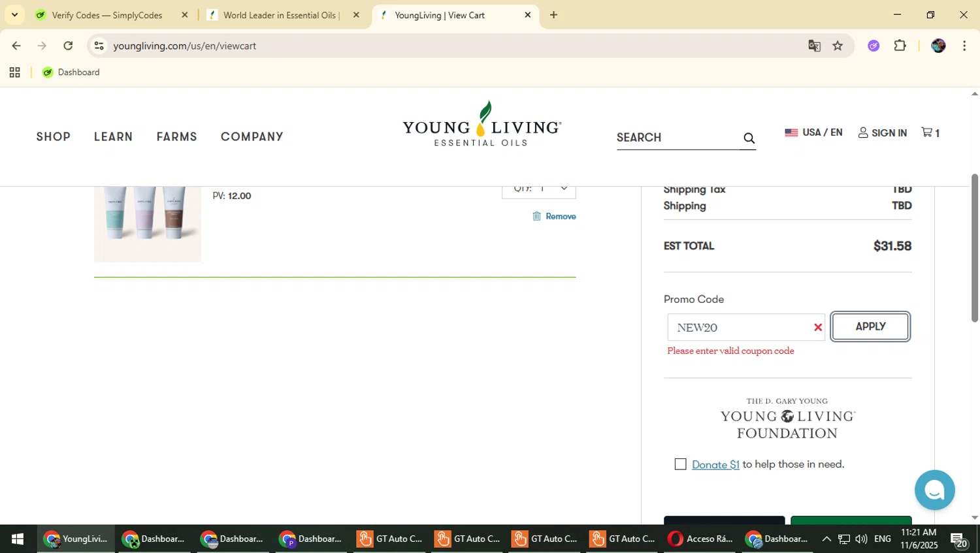Open the Chrome profile avatar
Image resolution: width=980 pixels, height=553 pixels.
click(938, 46)
